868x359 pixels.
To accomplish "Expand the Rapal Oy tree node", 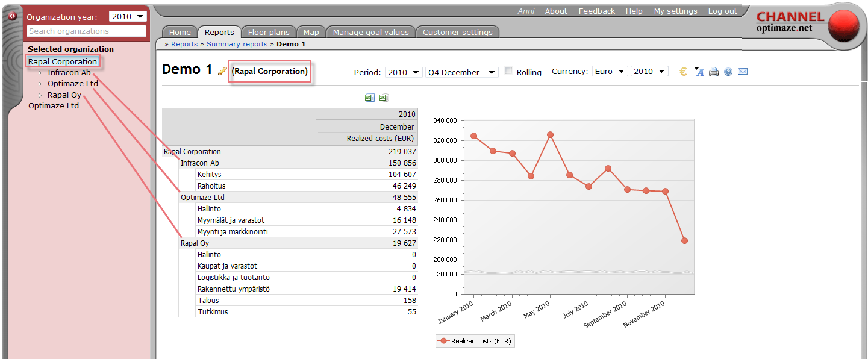I will (x=40, y=95).
